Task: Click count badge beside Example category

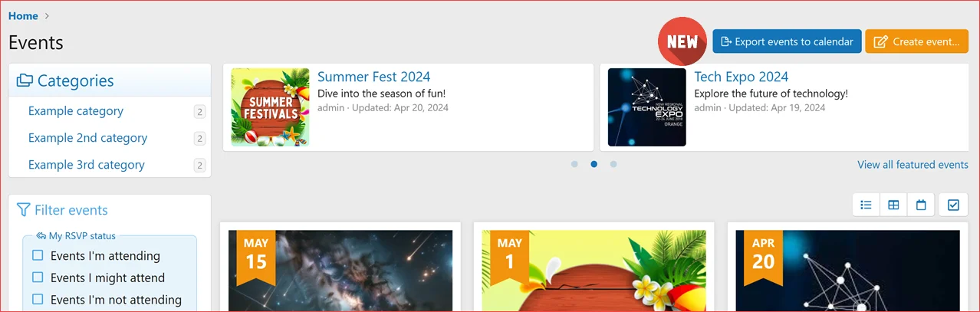Action: [199, 112]
